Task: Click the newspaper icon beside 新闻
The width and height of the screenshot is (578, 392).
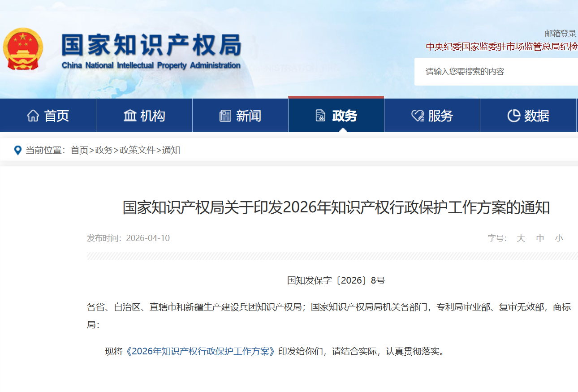Action: tap(225, 116)
